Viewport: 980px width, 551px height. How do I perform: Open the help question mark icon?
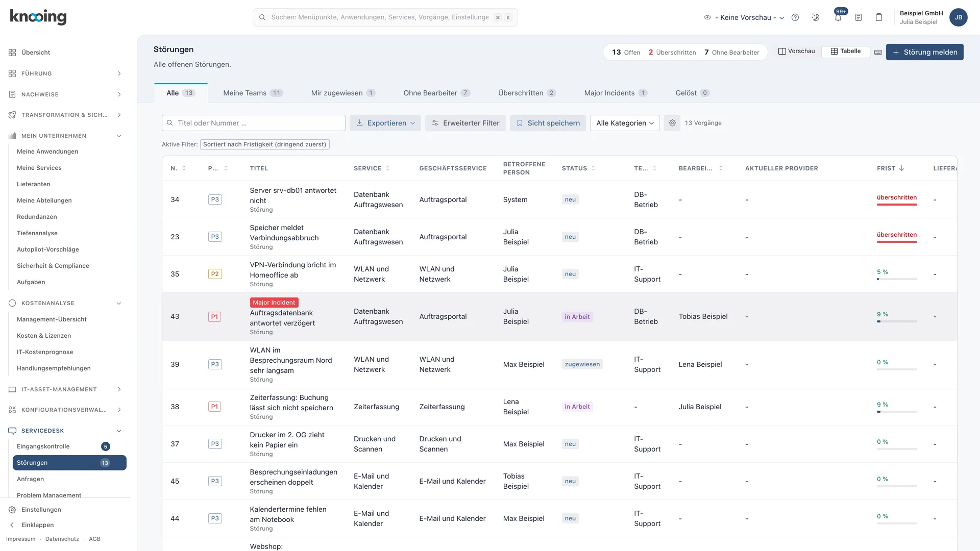[795, 17]
